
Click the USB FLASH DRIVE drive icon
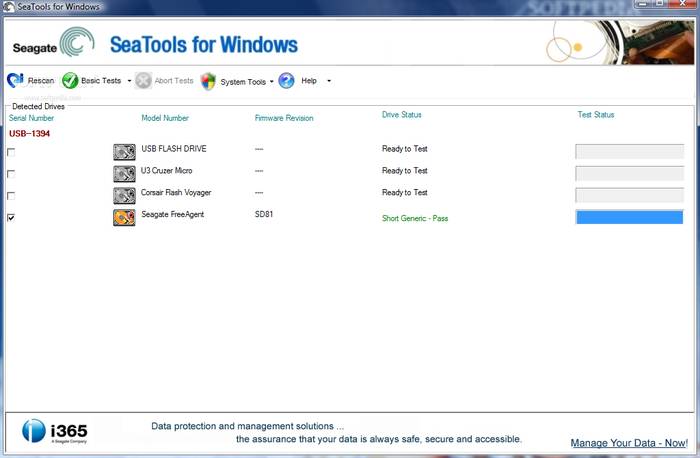(x=124, y=152)
